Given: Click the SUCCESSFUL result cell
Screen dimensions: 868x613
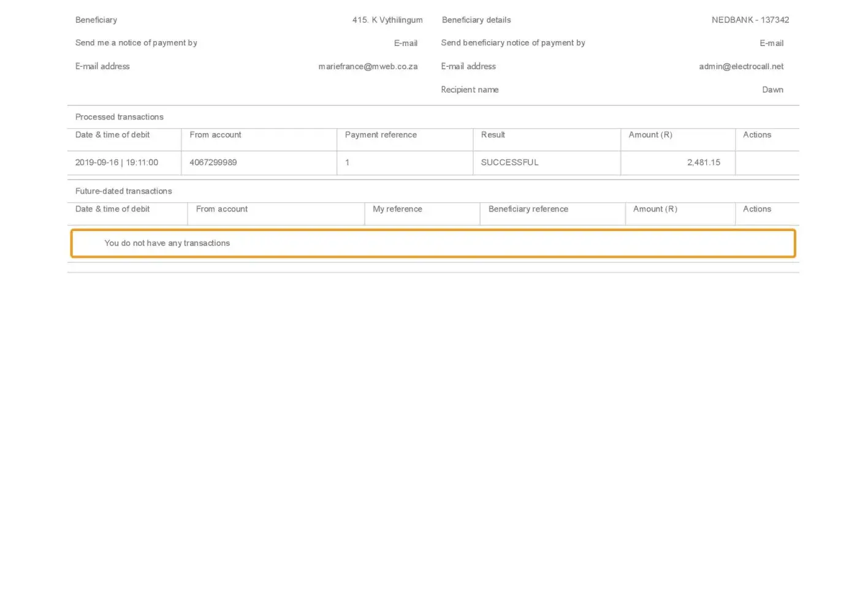Looking at the screenshot, I should (x=509, y=162).
